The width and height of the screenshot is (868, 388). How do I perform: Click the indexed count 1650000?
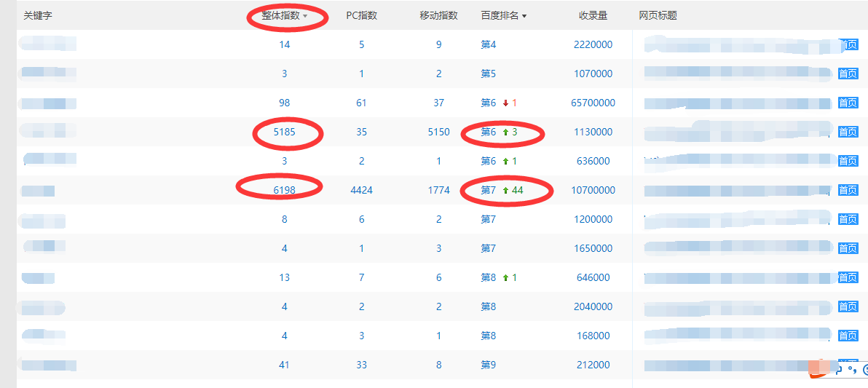(x=593, y=248)
